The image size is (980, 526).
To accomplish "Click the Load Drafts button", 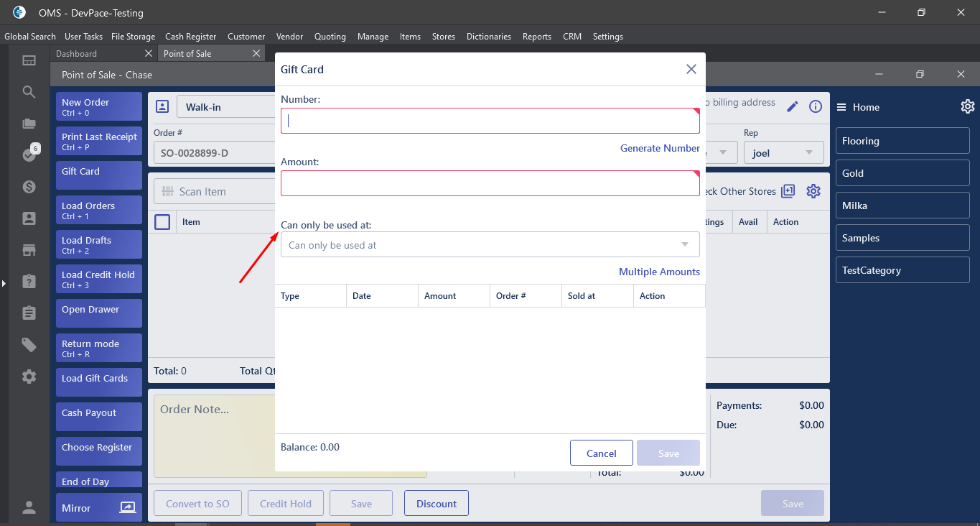I will 99,244.
